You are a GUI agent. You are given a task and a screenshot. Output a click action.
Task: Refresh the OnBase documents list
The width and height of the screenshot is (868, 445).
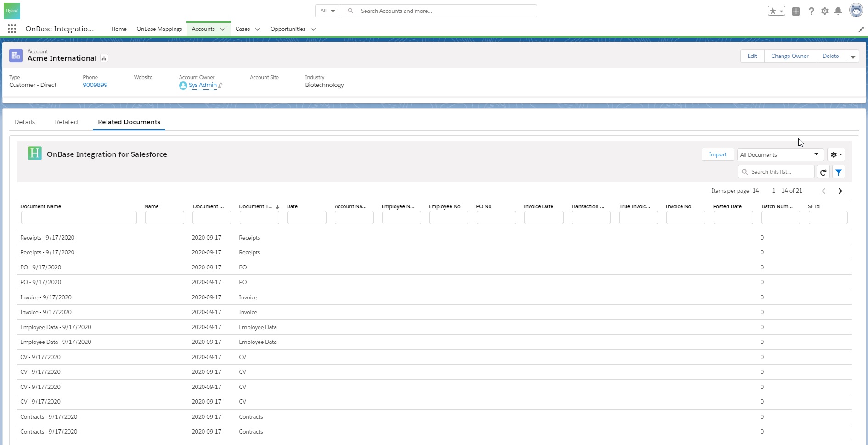823,172
